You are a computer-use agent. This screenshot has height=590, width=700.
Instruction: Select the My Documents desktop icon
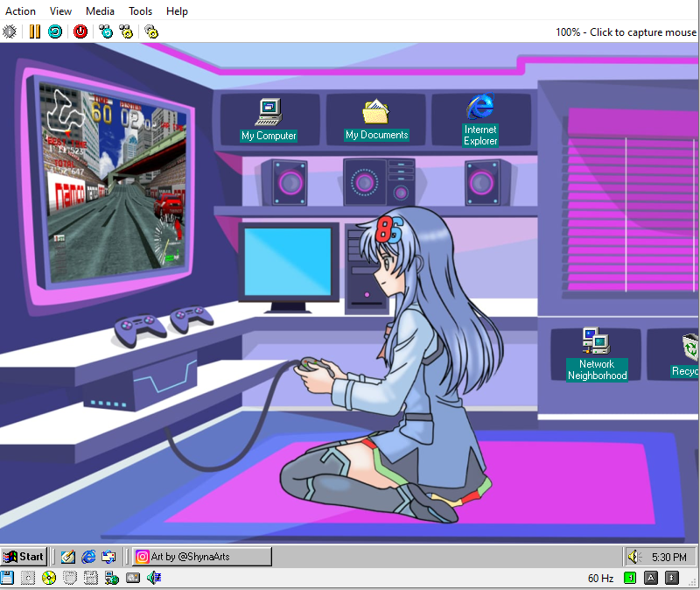[376, 119]
